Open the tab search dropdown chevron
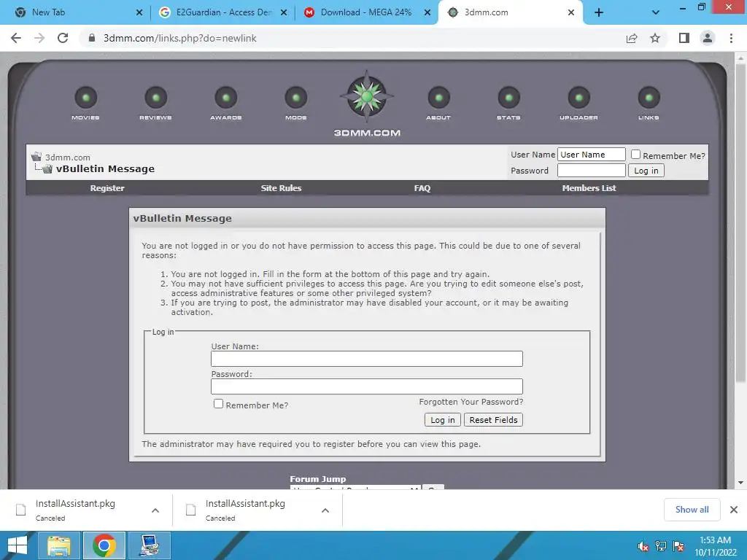The height and width of the screenshot is (560, 747). tap(656, 12)
